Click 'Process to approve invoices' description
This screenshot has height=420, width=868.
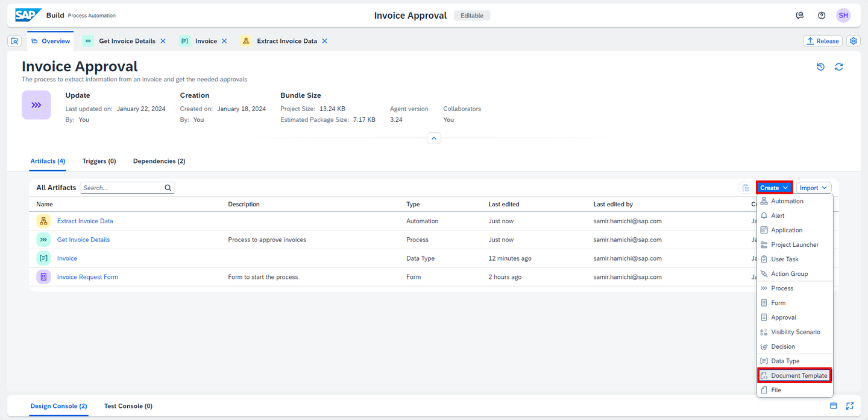[267, 240]
